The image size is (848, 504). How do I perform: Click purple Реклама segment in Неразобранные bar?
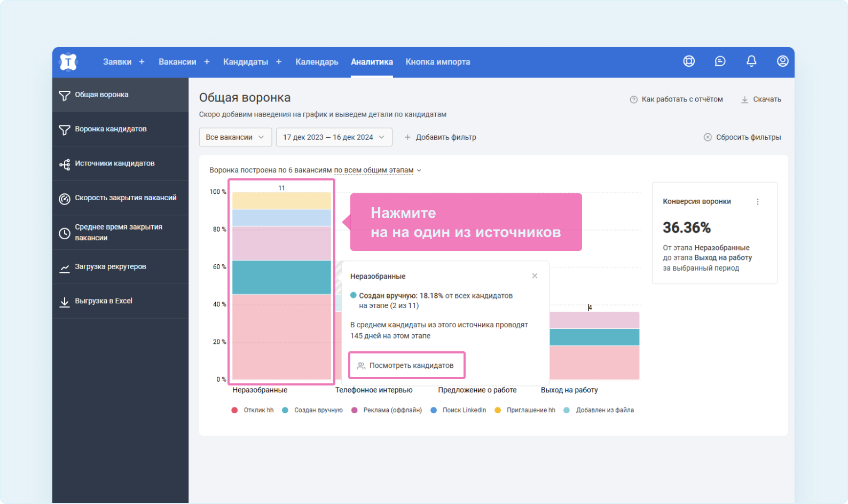coord(281,243)
